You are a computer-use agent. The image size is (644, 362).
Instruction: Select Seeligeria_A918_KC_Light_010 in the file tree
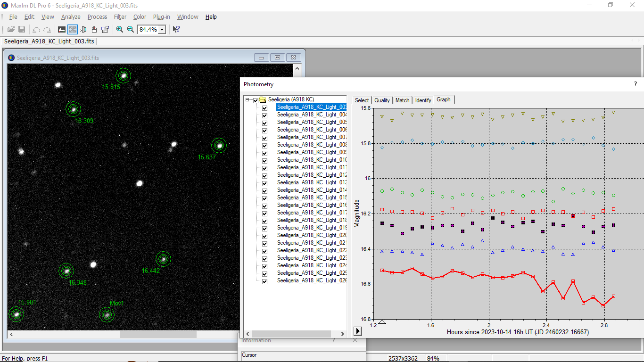pyautogui.click(x=312, y=160)
